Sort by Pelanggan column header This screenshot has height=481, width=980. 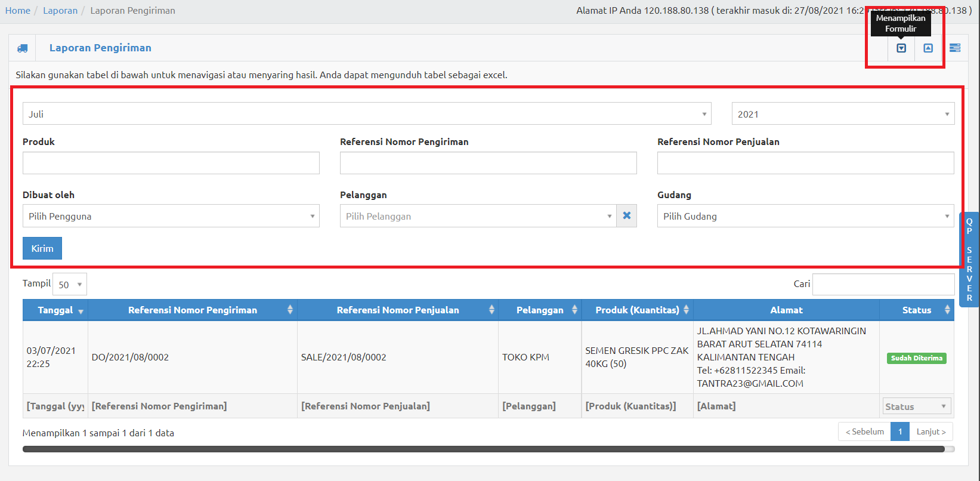click(x=540, y=310)
